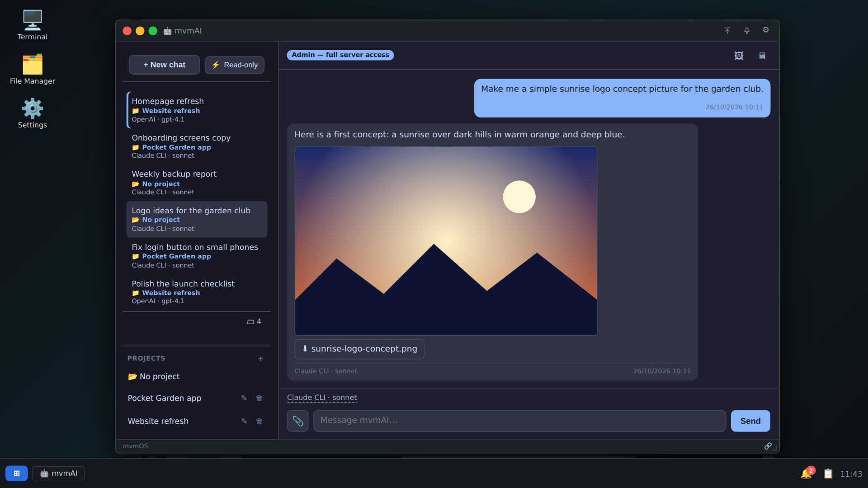Screen dimensions: 868x488
Task: Delete the Website refresh project with trash icon
Action: tap(259, 421)
